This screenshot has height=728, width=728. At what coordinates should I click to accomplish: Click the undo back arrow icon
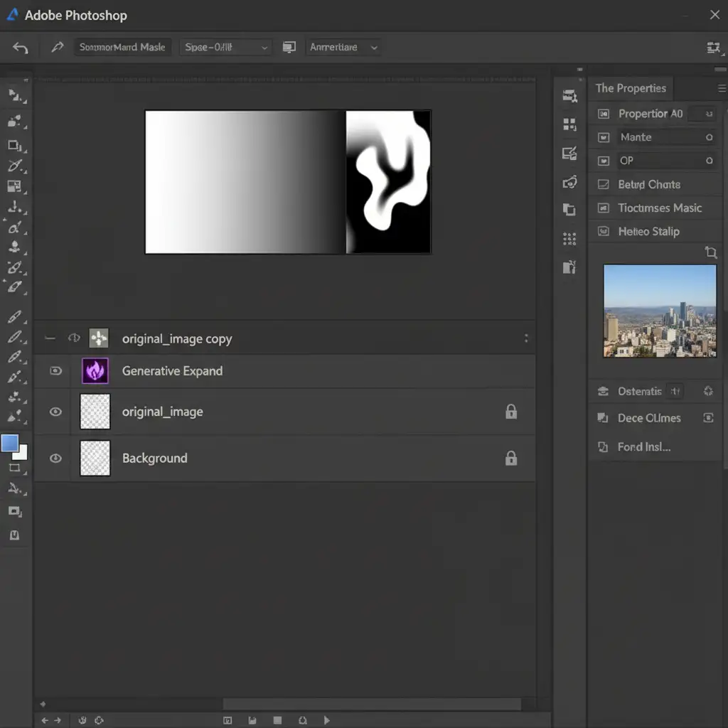click(x=21, y=48)
